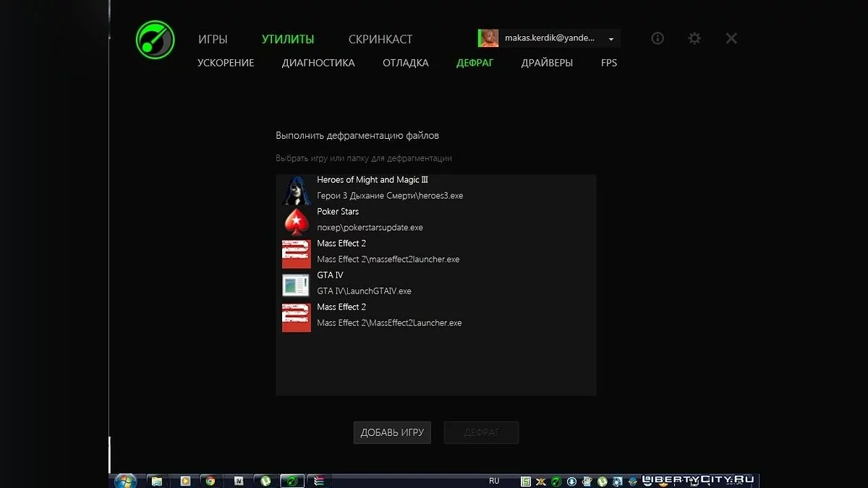Open the info panel via the i icon
The width and height of the screenshot is (868, 488).
point(657,38)
